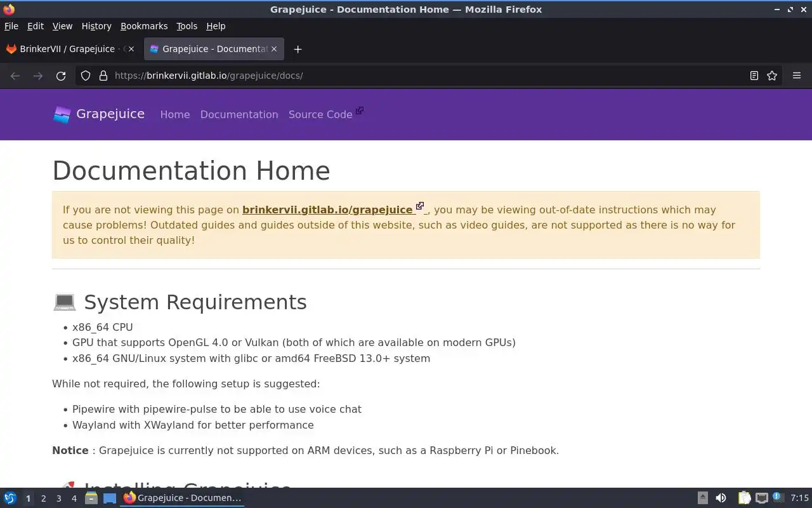Click the blue show-desktop taskbar icon
This screenshot has height=508, width=812.
109,498
